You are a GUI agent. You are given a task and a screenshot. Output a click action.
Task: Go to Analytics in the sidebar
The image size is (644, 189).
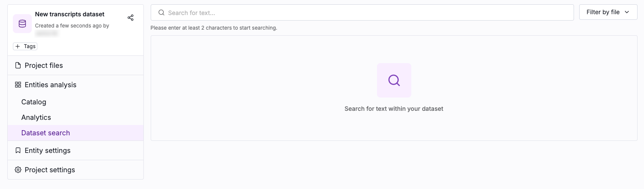(36, 117)
